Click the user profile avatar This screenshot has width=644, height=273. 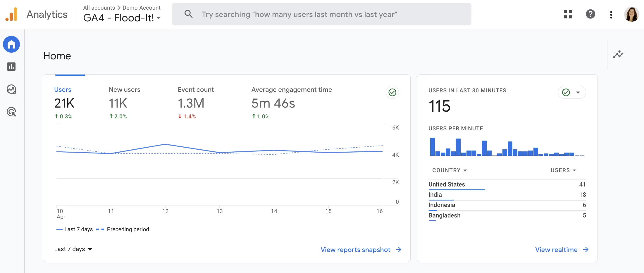pos(631,14)
